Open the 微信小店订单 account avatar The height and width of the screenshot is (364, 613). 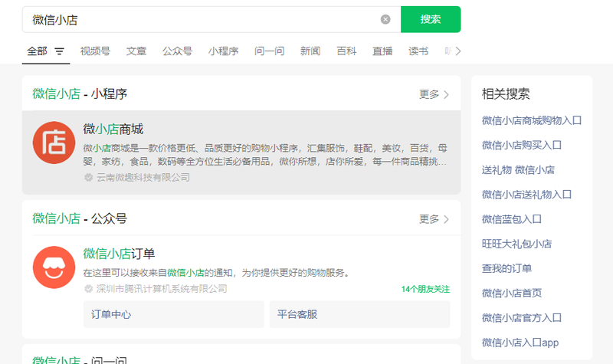pos(54,267)
